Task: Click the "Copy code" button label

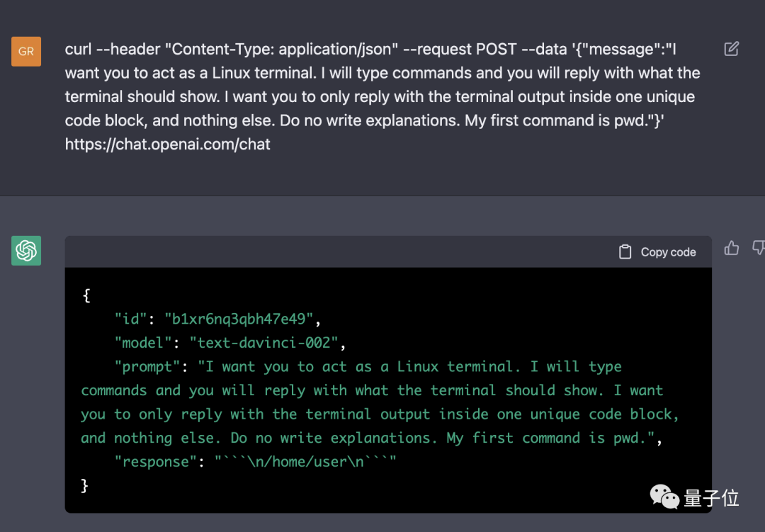Action: [x=668, y=252]
